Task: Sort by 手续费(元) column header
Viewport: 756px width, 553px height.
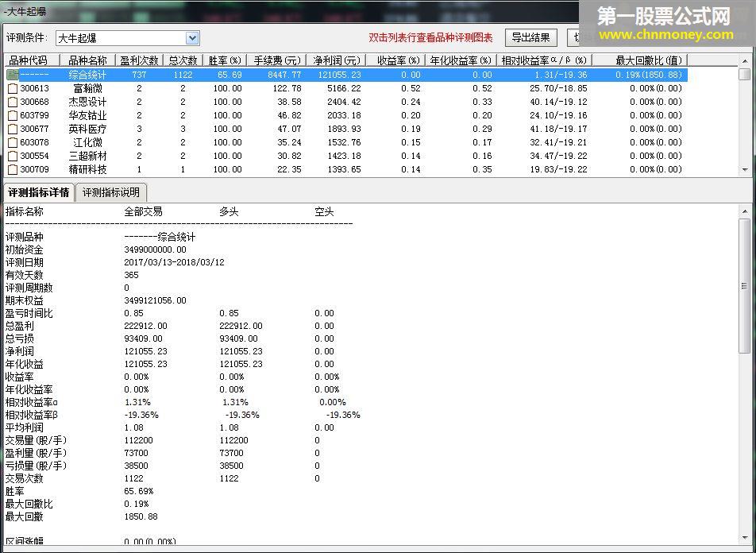Action: point(276,60)
